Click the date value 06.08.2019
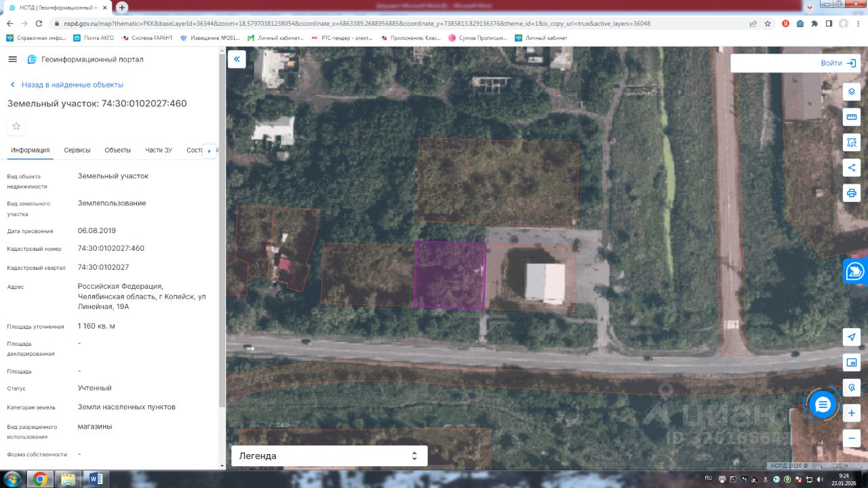868x488 pixels. tap(97, 230)
